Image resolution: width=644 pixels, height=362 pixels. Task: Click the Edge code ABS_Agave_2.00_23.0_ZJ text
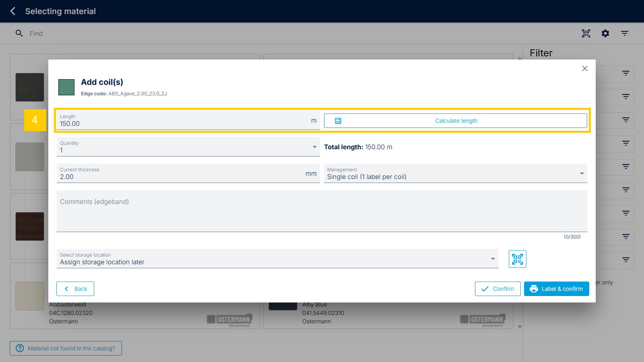pyautogui.click(x=124, y=94)
